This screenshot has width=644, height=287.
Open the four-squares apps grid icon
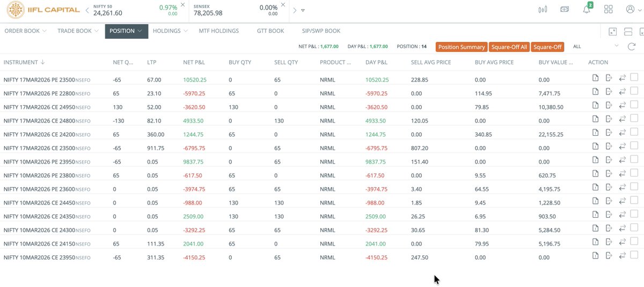pos(609,9)
